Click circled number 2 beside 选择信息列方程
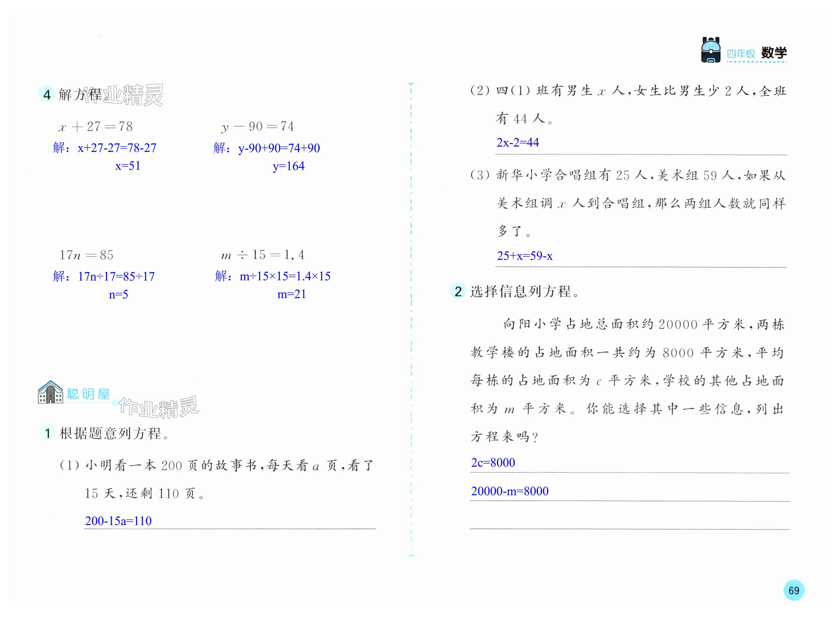This screenshot has width=840, height=617. (x=458, y=291)
